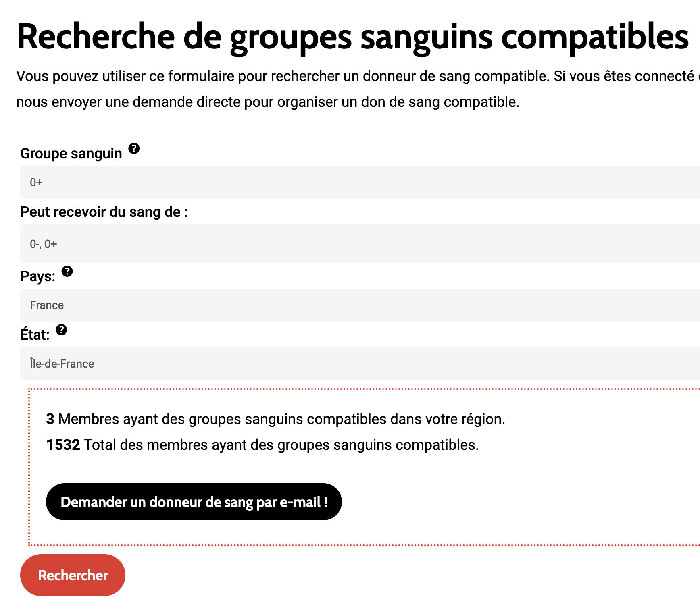Viewport: 700px width, 615px height.
Task: Open the État dropdown showing Île-de-France
Action: 359,364
